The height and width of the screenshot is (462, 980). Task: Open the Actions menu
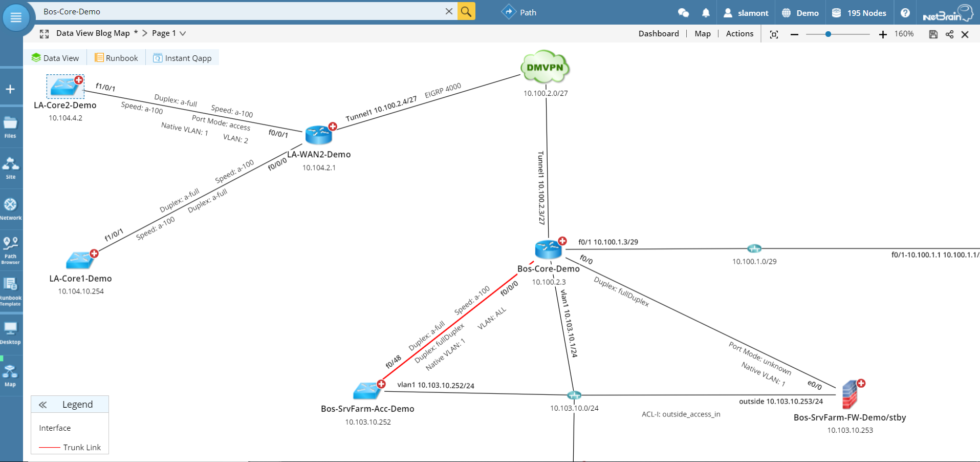(739, 33)
